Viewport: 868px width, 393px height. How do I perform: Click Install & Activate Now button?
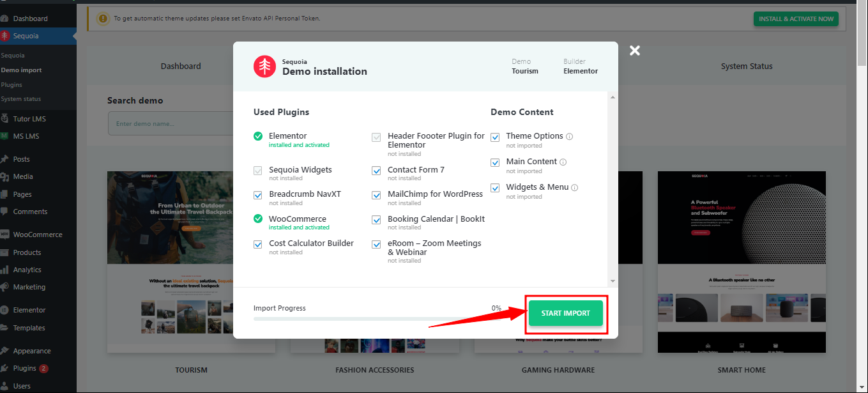coord(796,19)
